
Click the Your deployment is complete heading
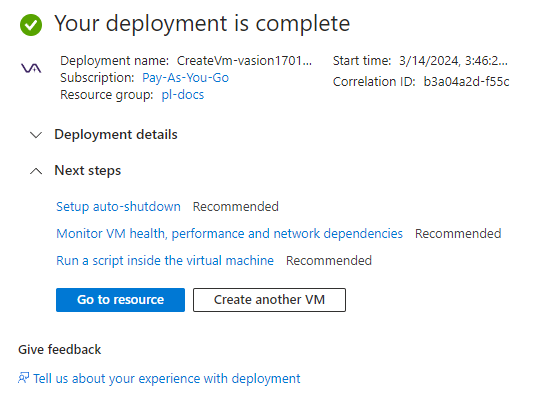(x=202, y=24)
